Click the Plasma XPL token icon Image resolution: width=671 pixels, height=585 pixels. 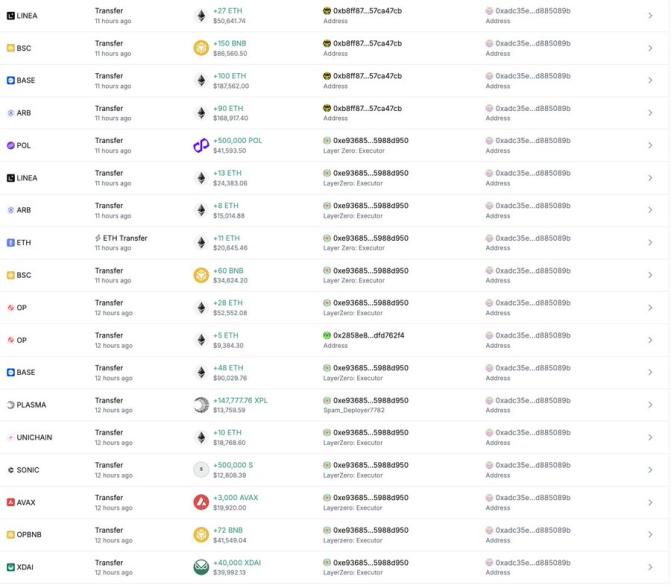pyautogui.click(x=201, y=405)
